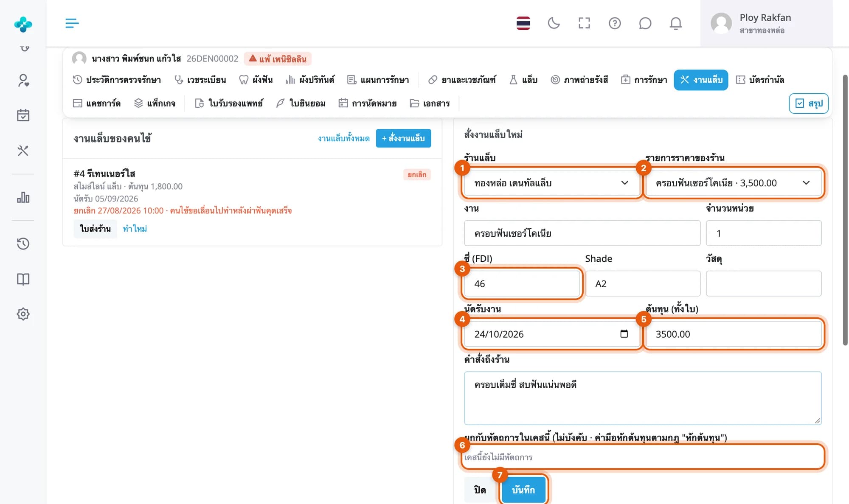Viewport: 849px width, 504px height.
Task: Open help question mark icon
Action: (615, 23)
